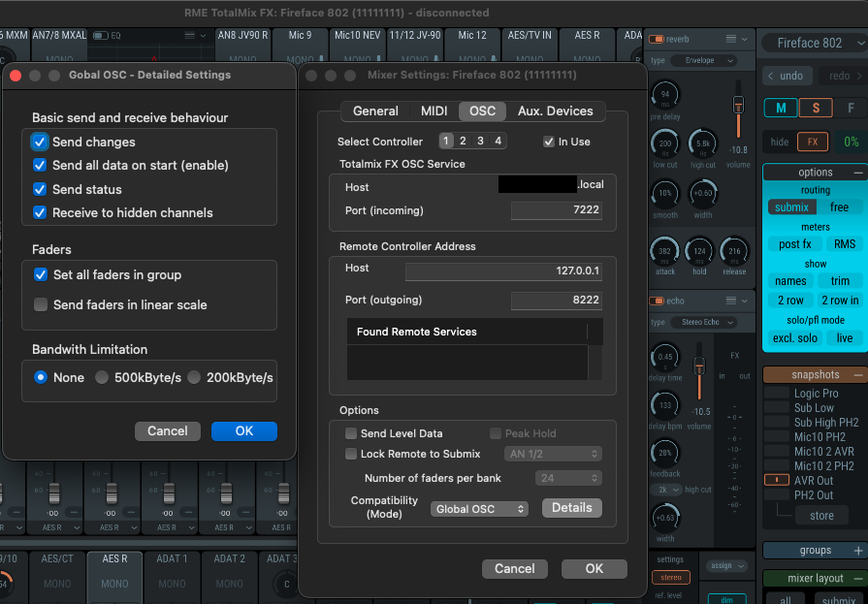Toggle the reverb power switch
This screenshot has height=604, width=868.
[x=656, y=40]
